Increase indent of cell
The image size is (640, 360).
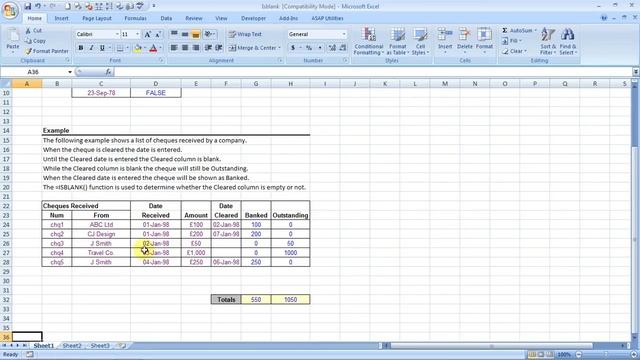(x=219, y=48)
